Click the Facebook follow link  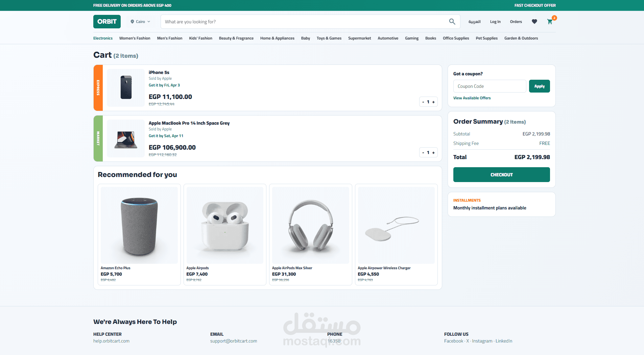tap(454, 341)
